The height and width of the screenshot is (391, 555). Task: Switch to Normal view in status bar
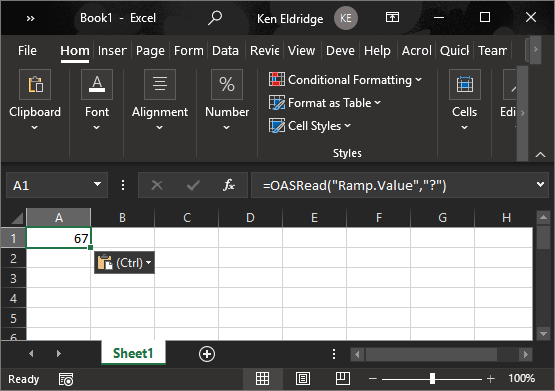point(262,379)
